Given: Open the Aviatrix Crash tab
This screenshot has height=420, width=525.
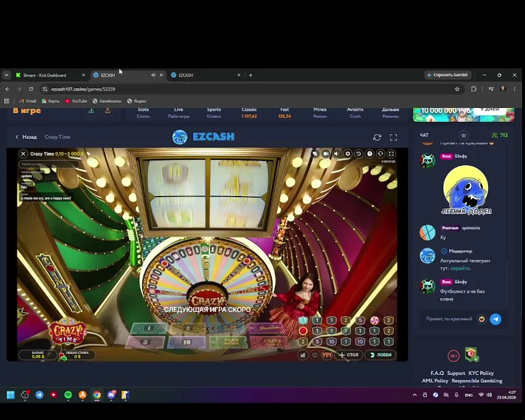Looking at the screenshot, I should pos(355,113).
